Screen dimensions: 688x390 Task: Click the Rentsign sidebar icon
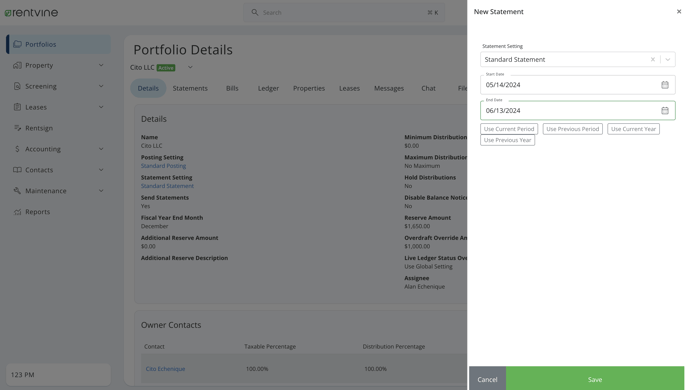(17, 128)
